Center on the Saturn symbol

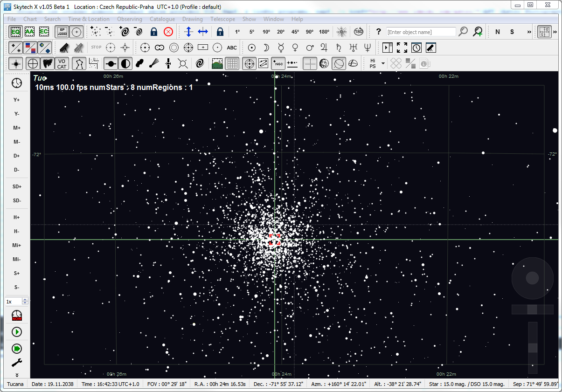pyautogui.click(x=339, y=48)
